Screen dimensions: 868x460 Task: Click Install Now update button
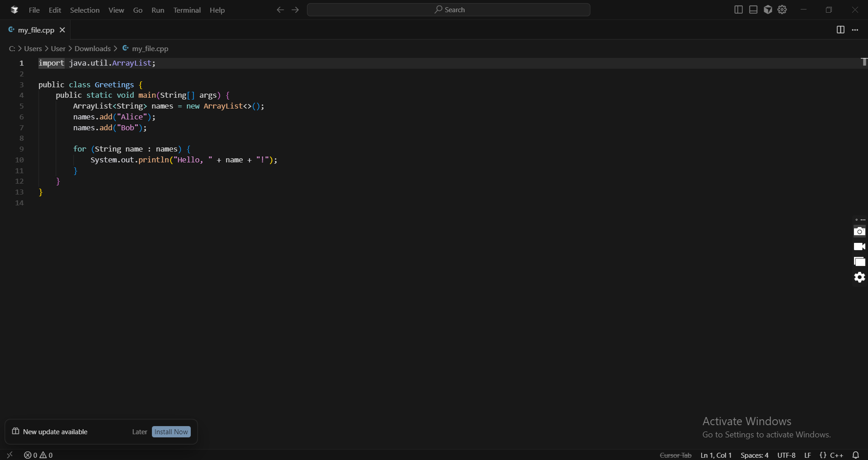pyautogui.click(x=171, y=432)
